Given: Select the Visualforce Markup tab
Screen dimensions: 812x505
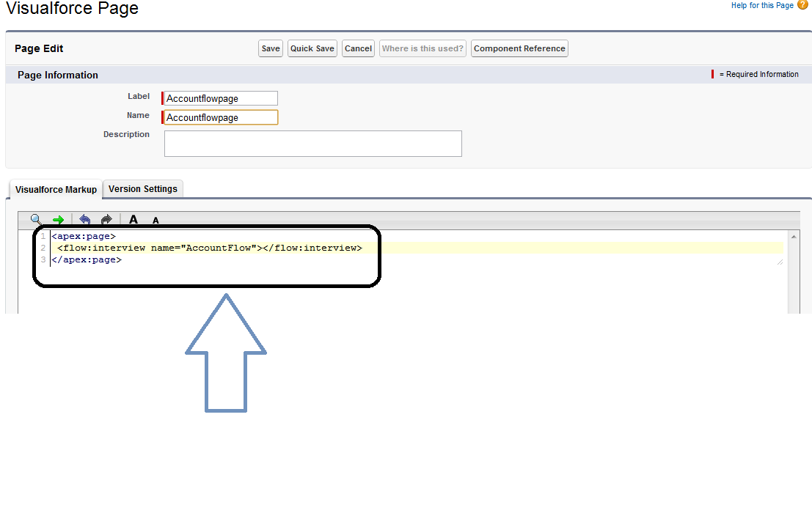Looking at the screenshot, I should coord(55,188).
